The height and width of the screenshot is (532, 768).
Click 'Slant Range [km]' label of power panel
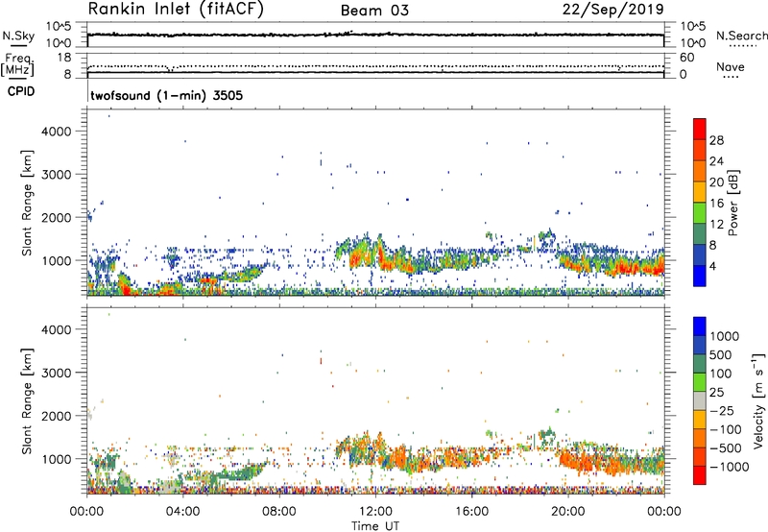pos(28,204)
